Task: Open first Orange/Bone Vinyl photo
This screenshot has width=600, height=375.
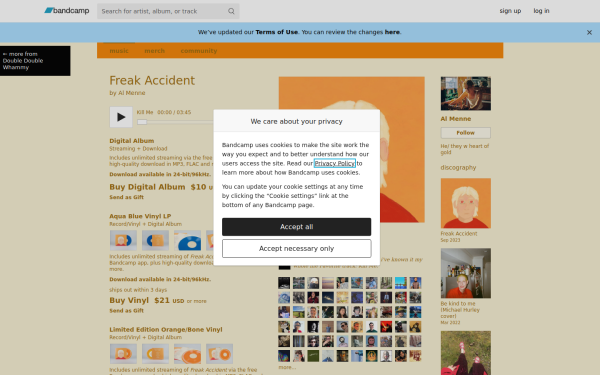Action: coord(123,354)
